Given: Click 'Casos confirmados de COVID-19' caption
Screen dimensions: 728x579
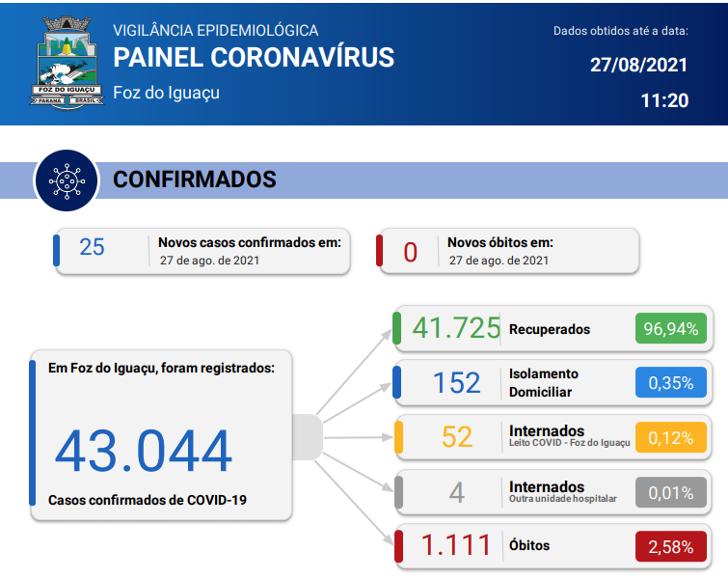Looking at the screenshot, I should pos(148,500).
